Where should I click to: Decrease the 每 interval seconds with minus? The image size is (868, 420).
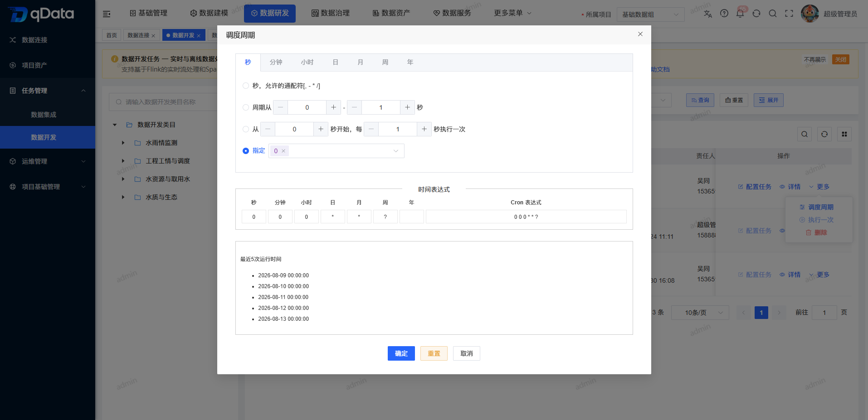pos(371,129)
